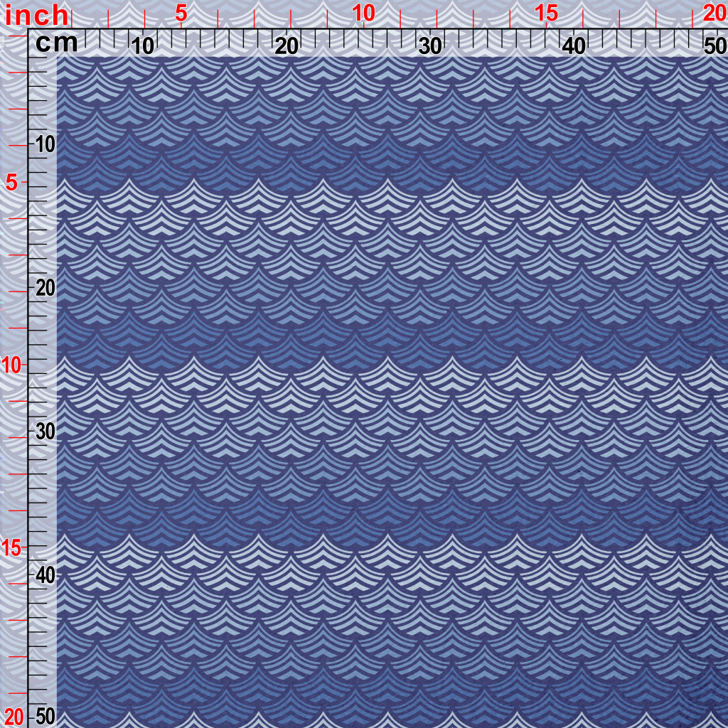The height and width of the screenshot is (728, 728).
Task: Pick the 50 cm mark on top ruler
Action: coord(714,46)
